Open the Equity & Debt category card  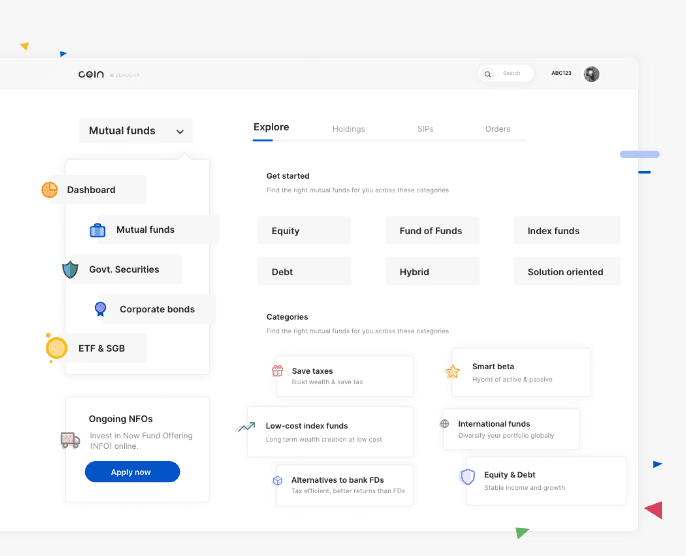[x=545, y=480]
